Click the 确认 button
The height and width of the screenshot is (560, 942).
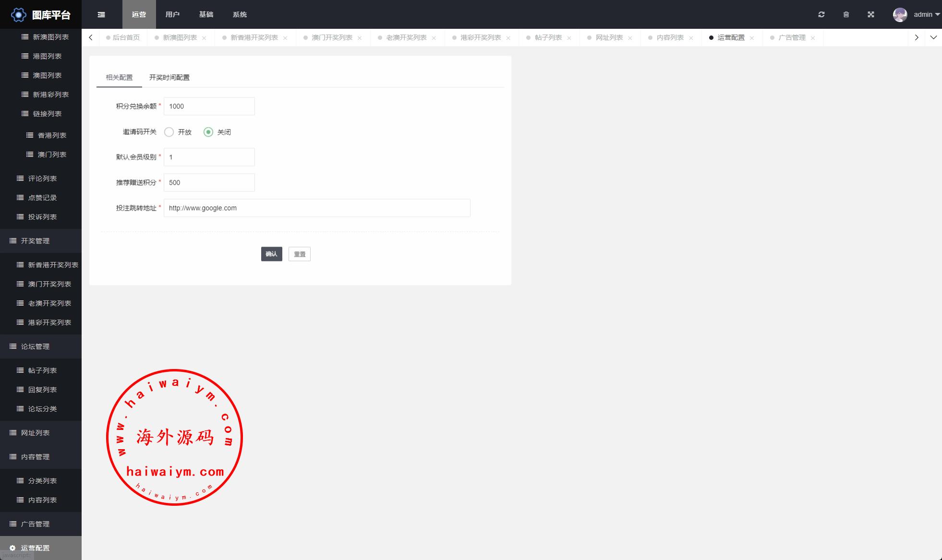pos(271,254)
